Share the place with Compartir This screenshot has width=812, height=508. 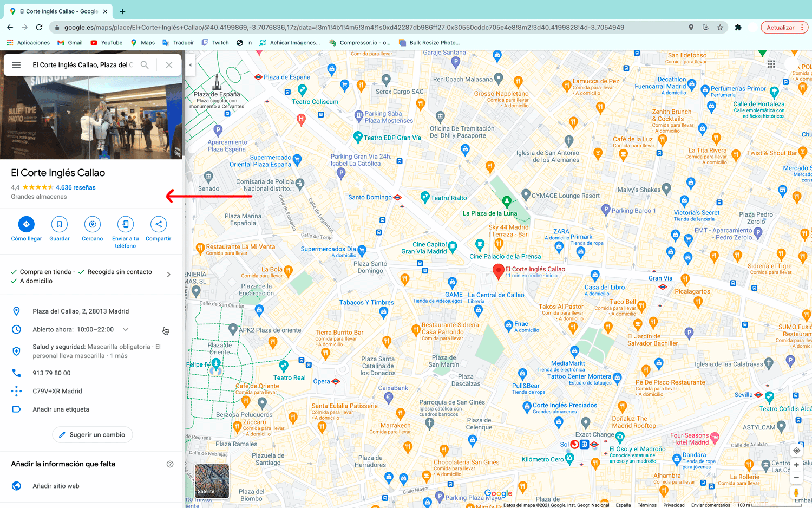159,224
